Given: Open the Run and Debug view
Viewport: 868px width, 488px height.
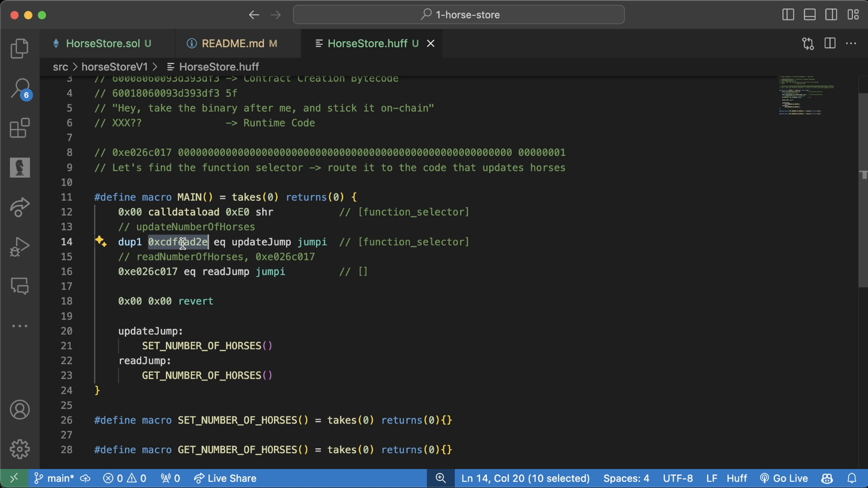Looking at the screenshot, I should tap(19, 246).
